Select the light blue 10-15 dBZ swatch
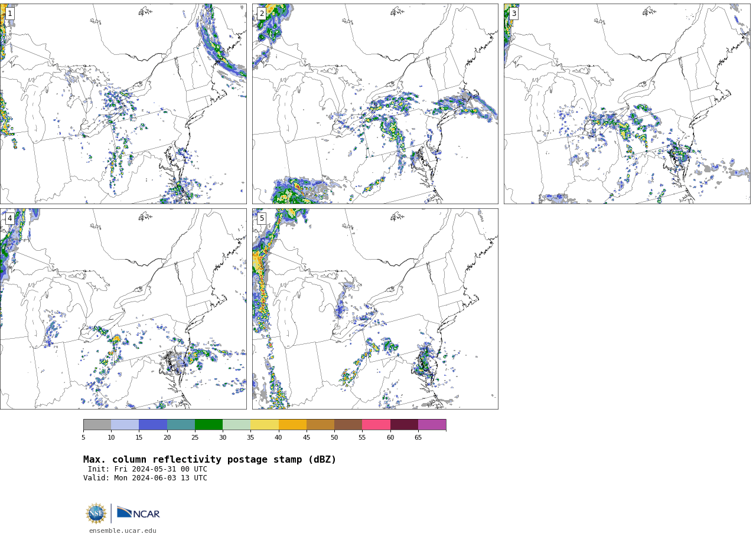This screenshot has width=756, height=537. pos(125,425)
